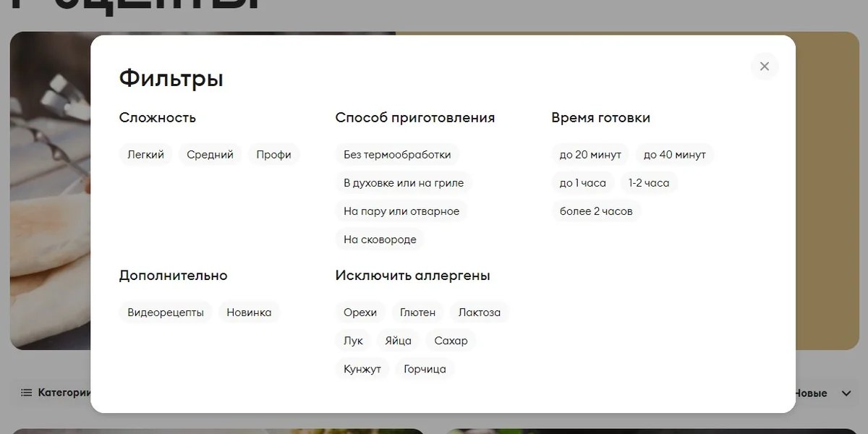Select the Легкий difficulty filter
The width and height of the screenshot is (868, 434).
coord(145,154)
